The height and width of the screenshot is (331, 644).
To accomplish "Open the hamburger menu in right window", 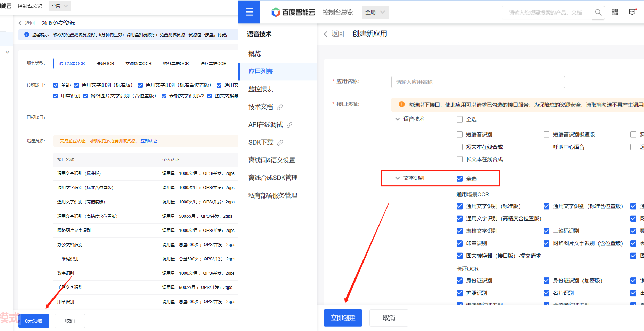I will [249, 12].
